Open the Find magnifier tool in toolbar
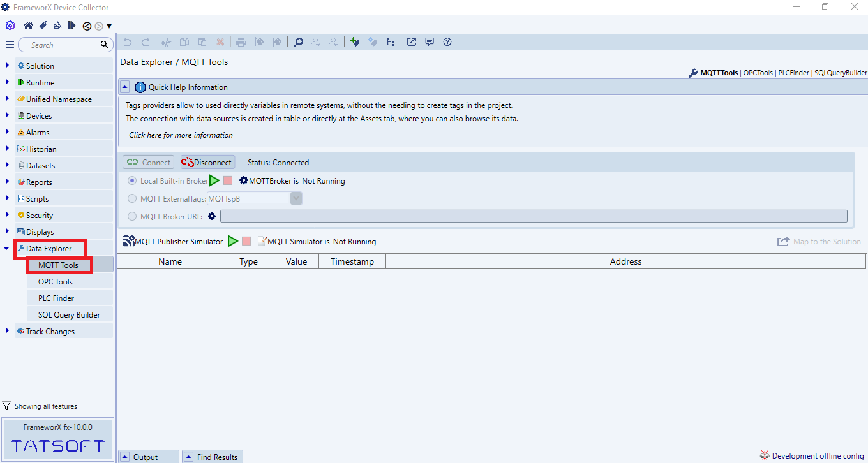This screenshot has width=868, height=463. click(298, 42)
